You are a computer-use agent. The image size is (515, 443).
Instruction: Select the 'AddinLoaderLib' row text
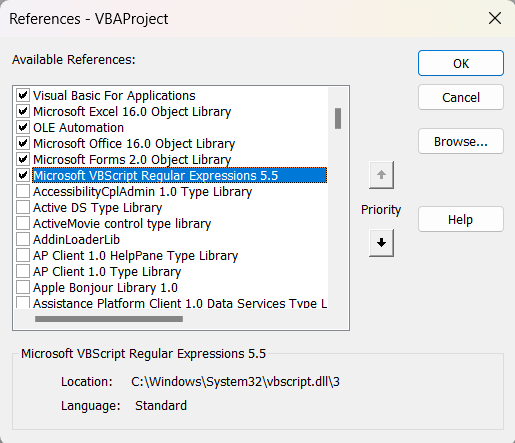click(76, 240)
